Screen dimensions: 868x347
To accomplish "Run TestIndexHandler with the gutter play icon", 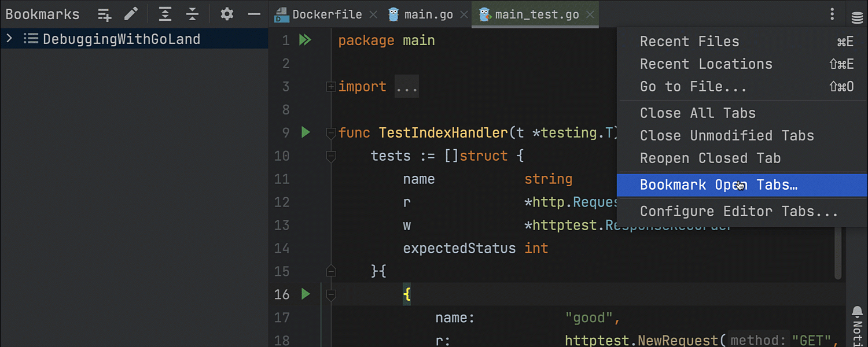I will (306, 132).
